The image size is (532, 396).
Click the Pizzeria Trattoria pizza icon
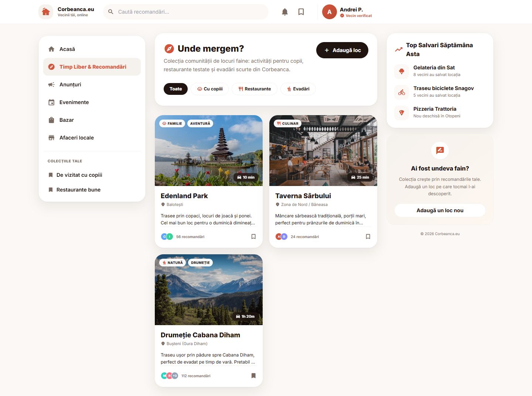click(402, 113)
